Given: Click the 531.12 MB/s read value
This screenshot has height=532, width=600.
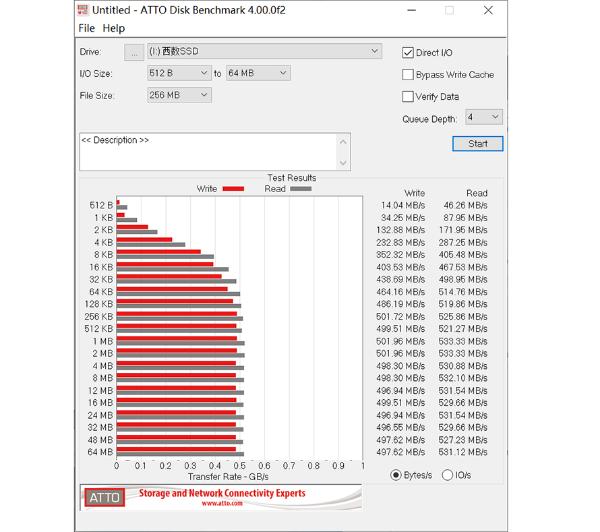Looking at the screenshot, I should coord(463,452).
